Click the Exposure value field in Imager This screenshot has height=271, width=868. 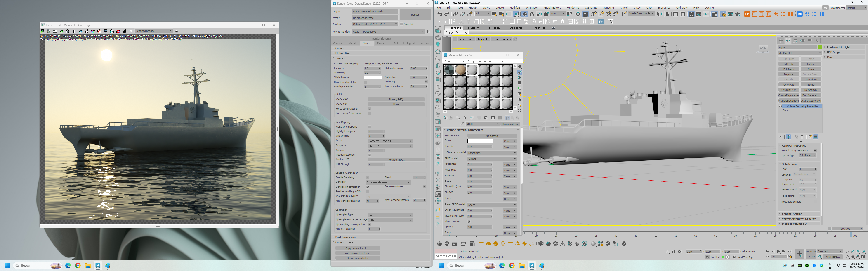click(371, 68)
